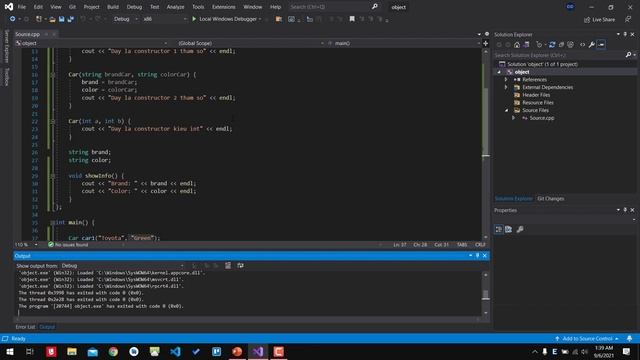The image size is (640, 360).
Task: Open the Debug configuration dropdown
Action: [126, 19]
